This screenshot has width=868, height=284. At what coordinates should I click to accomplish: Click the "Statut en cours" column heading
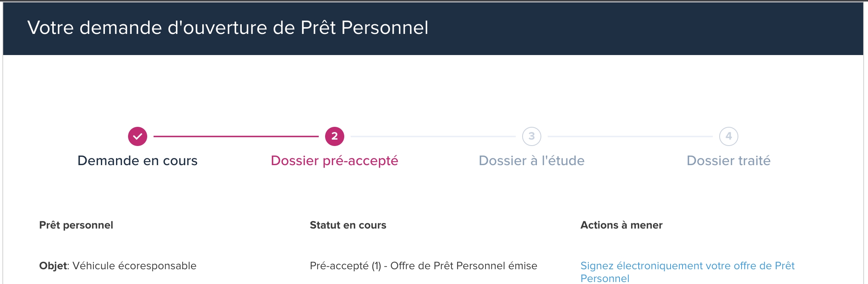(348, 225)
